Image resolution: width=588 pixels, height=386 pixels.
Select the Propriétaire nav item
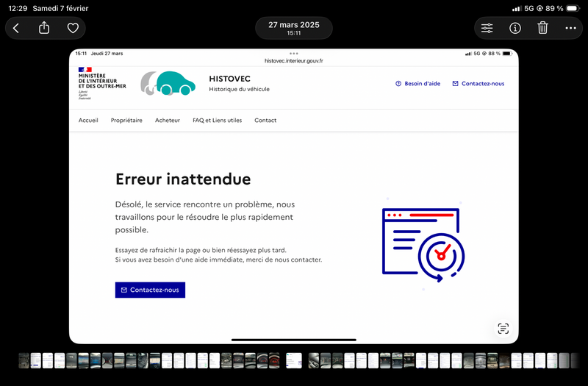click(126, 120)
